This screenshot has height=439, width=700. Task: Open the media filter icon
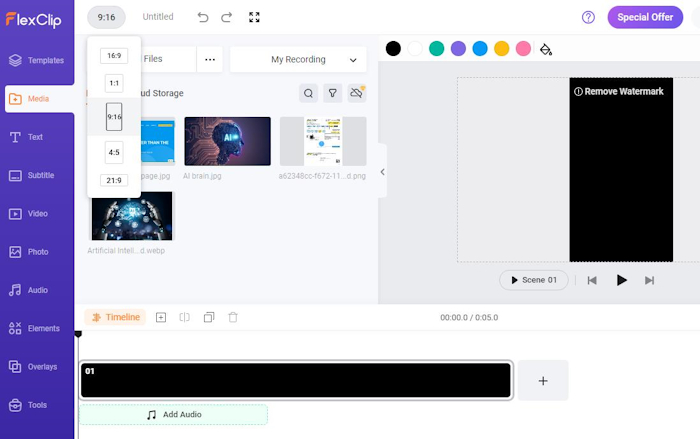click(x=333, y=93)
